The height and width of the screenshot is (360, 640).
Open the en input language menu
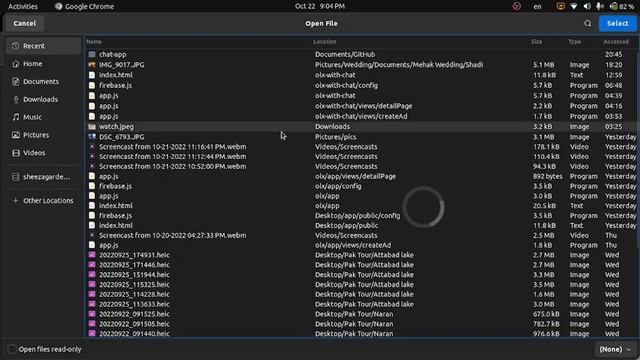(x=537, y=6)
